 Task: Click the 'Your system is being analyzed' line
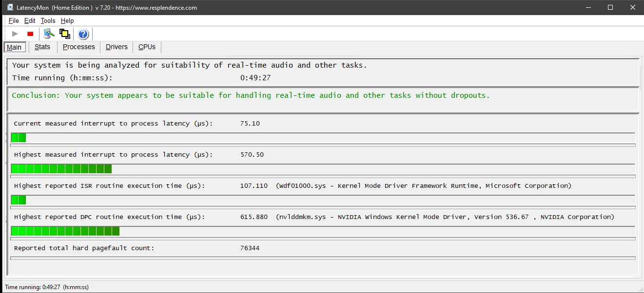tap(190, 65)
